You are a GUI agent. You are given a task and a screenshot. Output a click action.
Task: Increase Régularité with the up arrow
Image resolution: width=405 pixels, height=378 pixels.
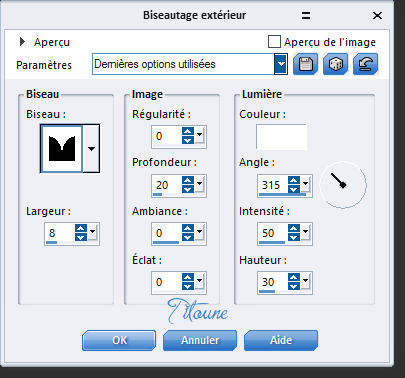pyautogui.click(x=188, y=132)
